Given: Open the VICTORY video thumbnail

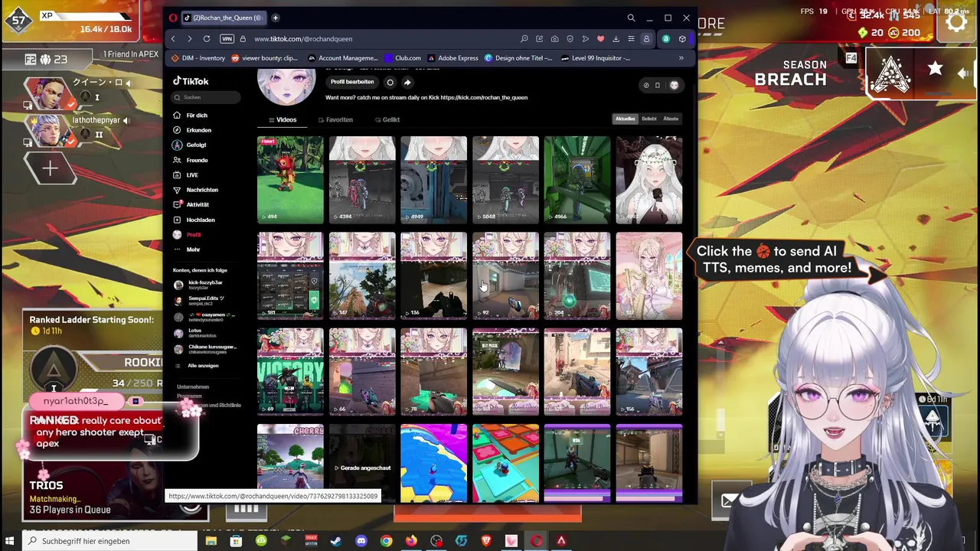Looking at the screenshot, I should (x=290, y=372).
